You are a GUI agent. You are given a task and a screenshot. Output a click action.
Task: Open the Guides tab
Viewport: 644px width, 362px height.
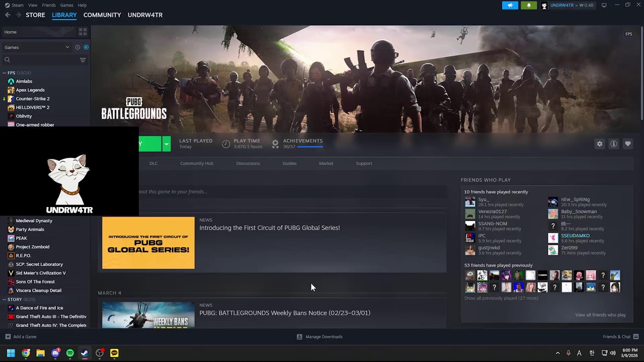(289, 163)
